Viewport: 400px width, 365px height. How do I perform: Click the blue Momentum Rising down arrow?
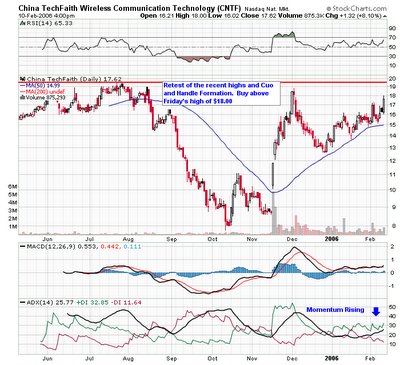(376, 312)
